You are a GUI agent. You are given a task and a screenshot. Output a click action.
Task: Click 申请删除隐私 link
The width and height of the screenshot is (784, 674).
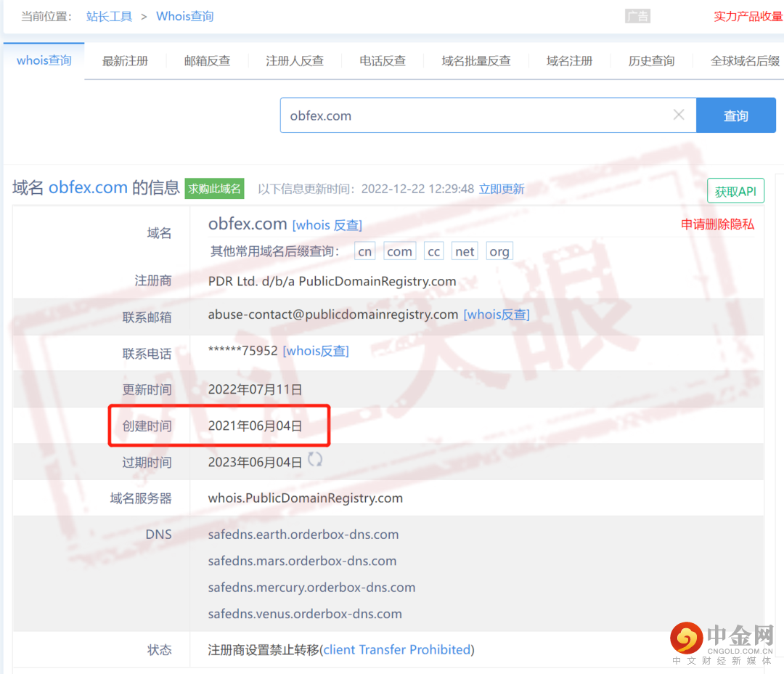(717, 224)
